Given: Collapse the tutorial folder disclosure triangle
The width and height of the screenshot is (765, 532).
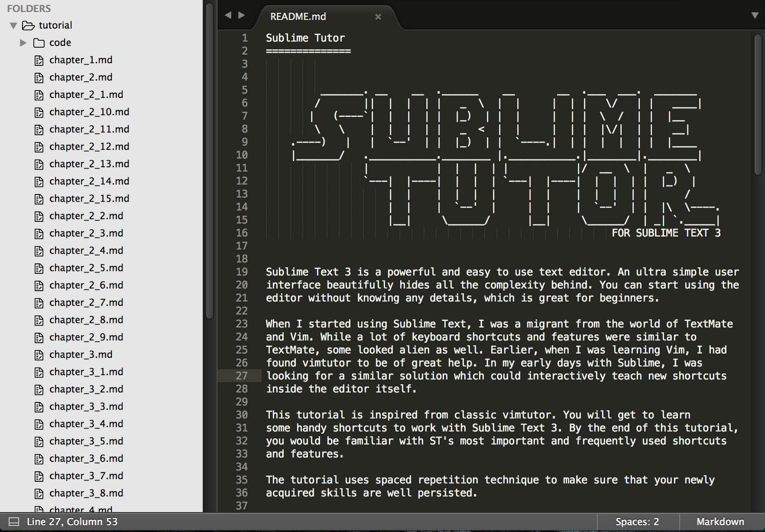Looking at the screenshot, I should click(x=13, y=25).
